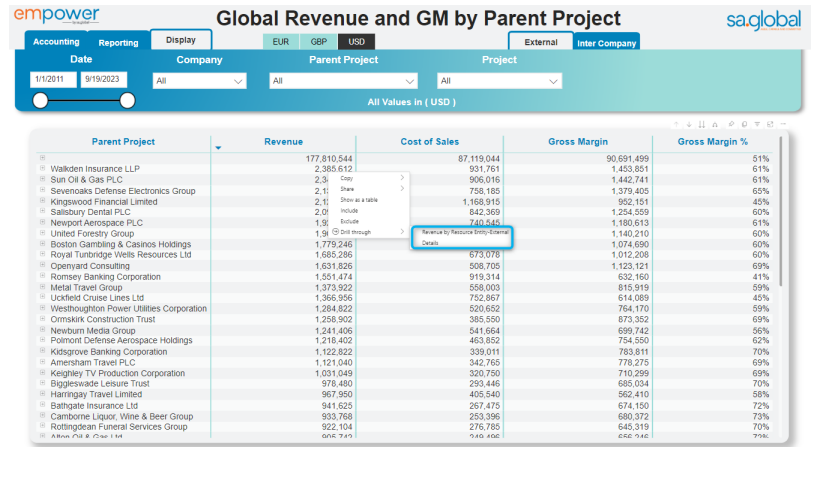Click Revenue value 1,779,246
The height and width of the screenshot is (500, 829).
[x=334, y=244]
